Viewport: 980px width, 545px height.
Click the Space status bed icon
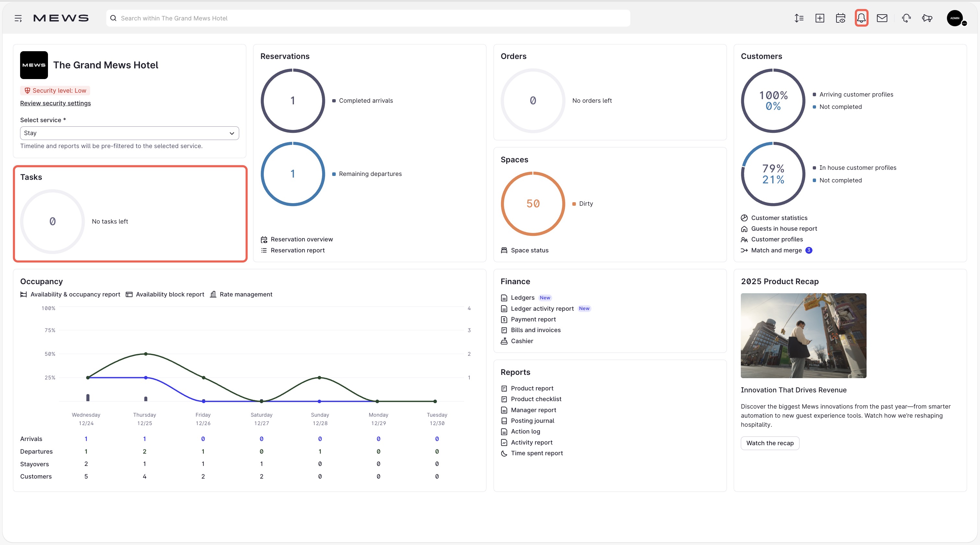(504, 250)
